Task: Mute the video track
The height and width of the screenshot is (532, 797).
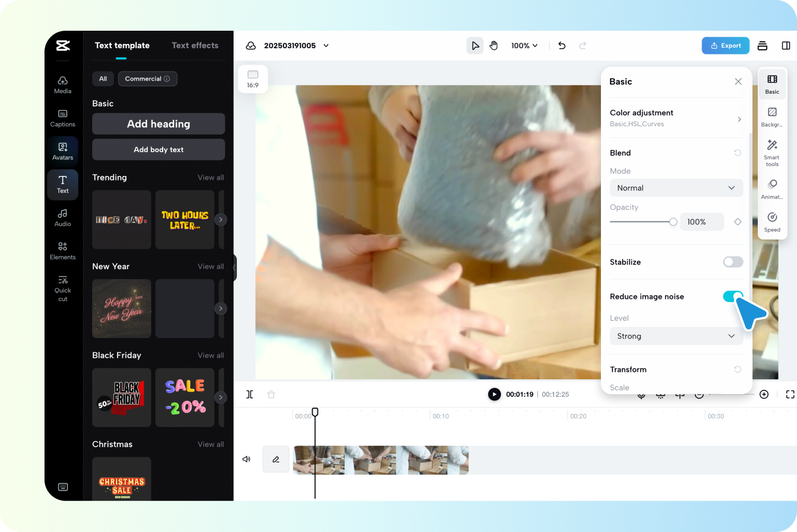Action: point(246,459)
